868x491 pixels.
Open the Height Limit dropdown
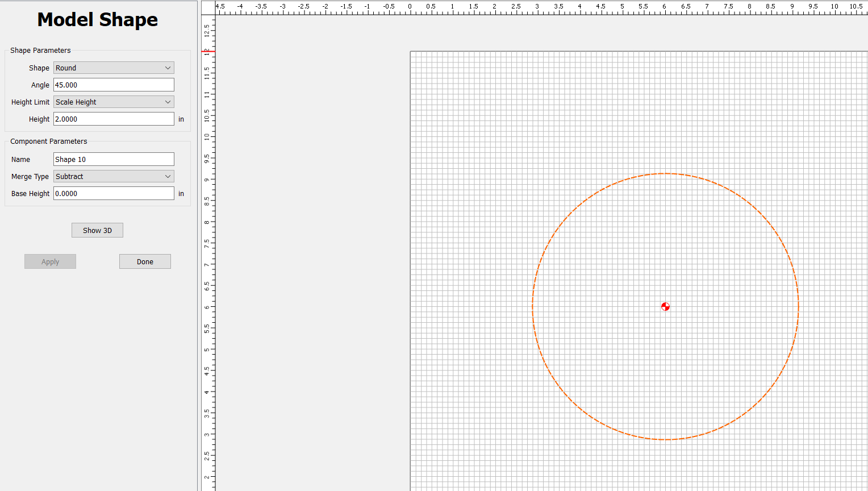point(114,102)
